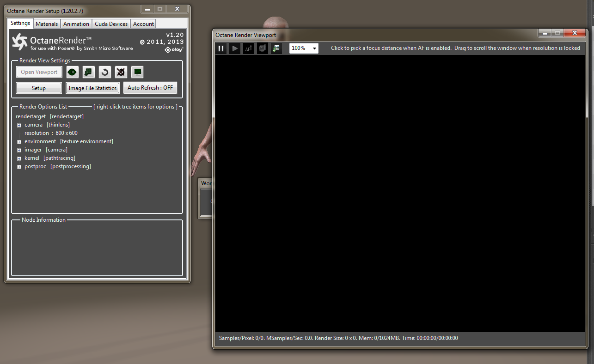Click the dark round icon right of AF
594x364 pixels.
(263, 48)
